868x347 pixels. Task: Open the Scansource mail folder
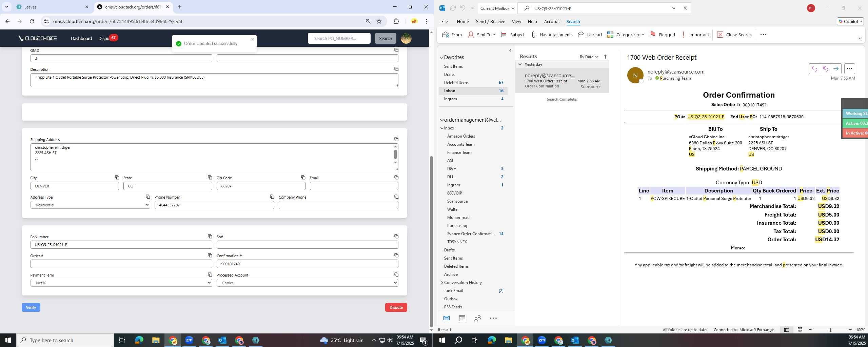457,201
